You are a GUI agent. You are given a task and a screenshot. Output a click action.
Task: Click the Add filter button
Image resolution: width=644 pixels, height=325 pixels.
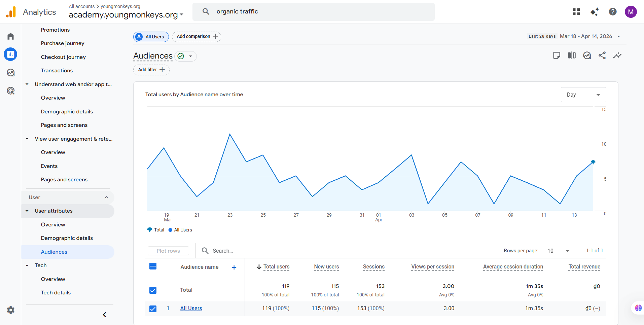coord(151,70)
